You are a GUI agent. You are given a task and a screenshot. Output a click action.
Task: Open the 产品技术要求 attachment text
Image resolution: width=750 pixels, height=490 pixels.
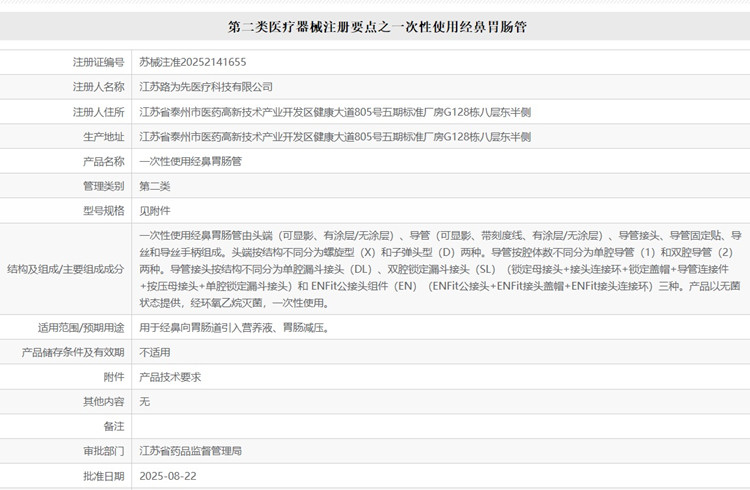(170, 377)
